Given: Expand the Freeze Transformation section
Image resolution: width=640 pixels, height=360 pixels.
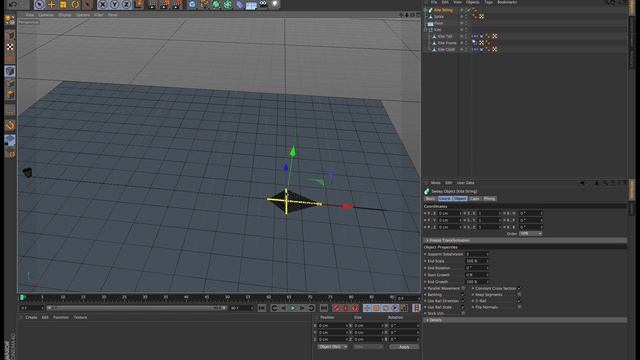Looking at the screenshot, I should pyautogui.click(x=525, y=240).
